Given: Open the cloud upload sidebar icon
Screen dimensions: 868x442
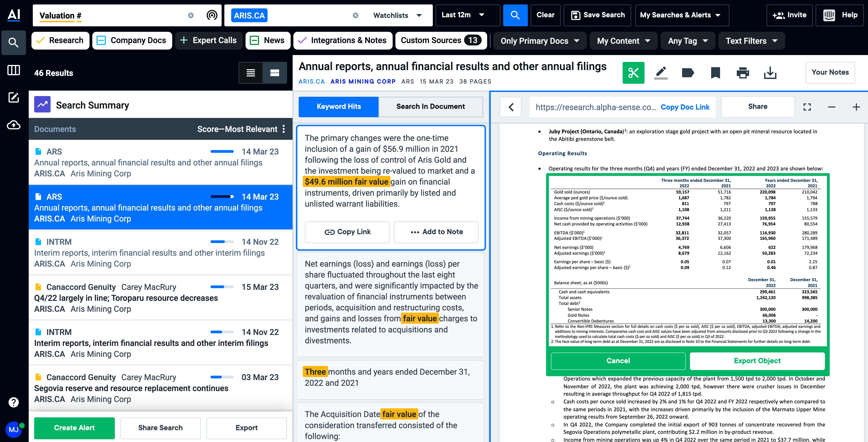Looking at the screenshot, I should (x=13, y=125).
